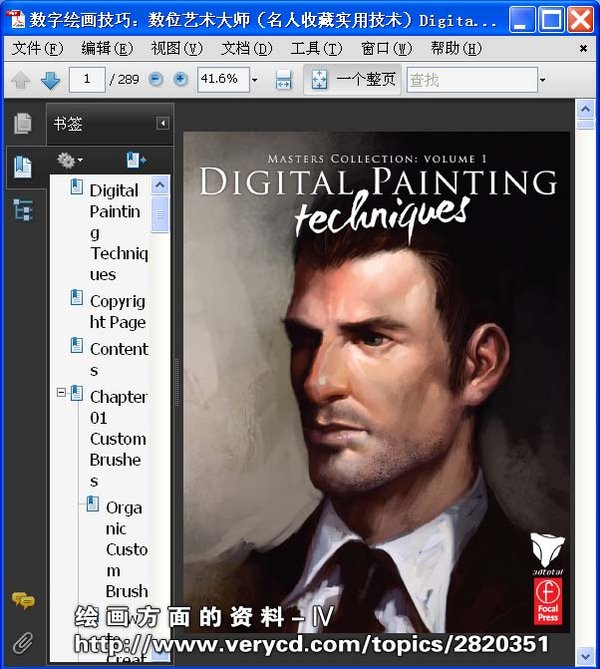
Task: Select the fit width scrolling icon
Action: [283, 80]
